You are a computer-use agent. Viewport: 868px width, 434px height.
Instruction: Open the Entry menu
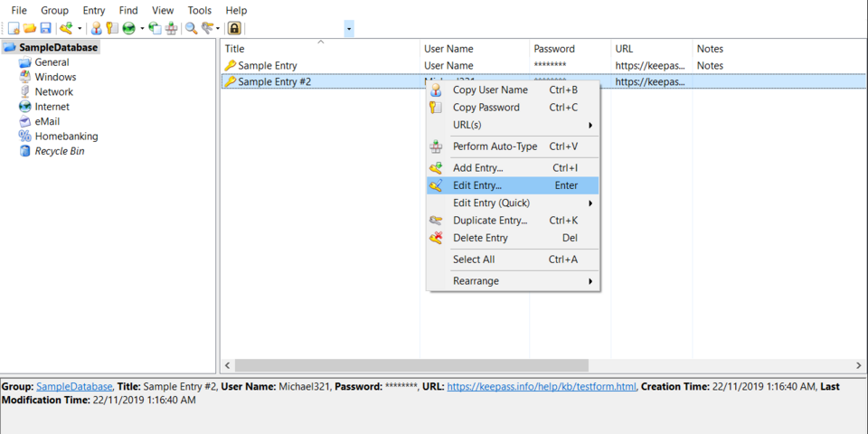coord(93,11)
